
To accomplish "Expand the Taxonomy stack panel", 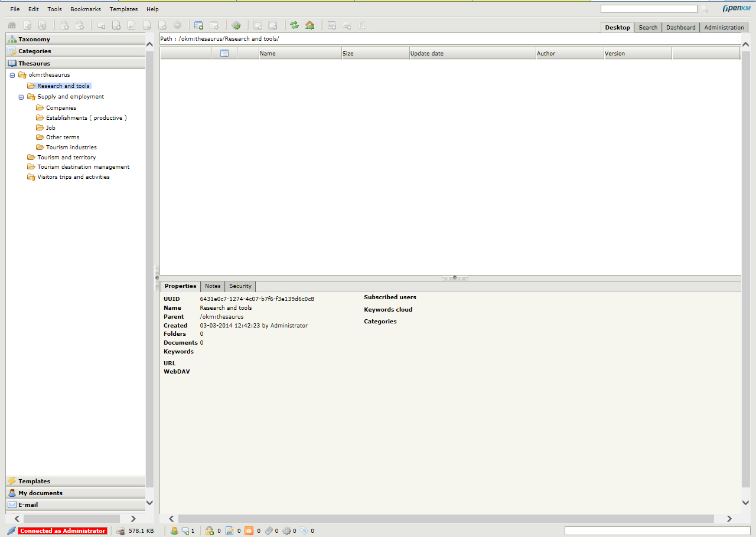I will coord(34,39).
